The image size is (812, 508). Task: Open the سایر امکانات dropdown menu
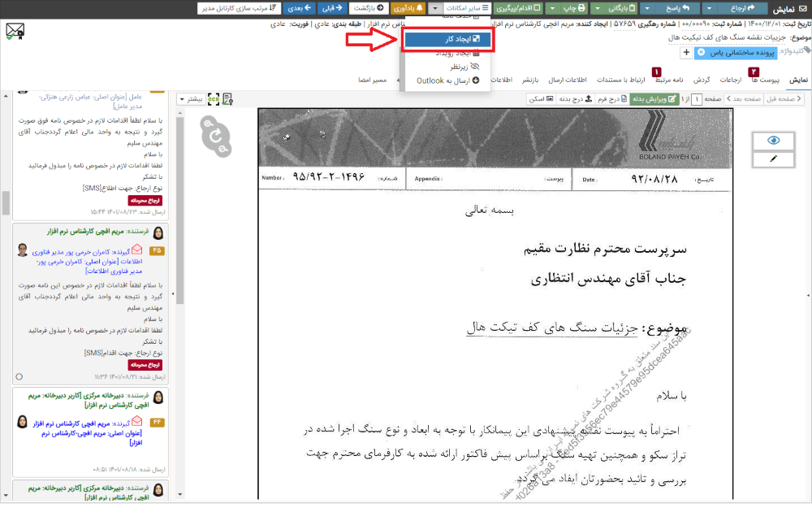point(469,7)
